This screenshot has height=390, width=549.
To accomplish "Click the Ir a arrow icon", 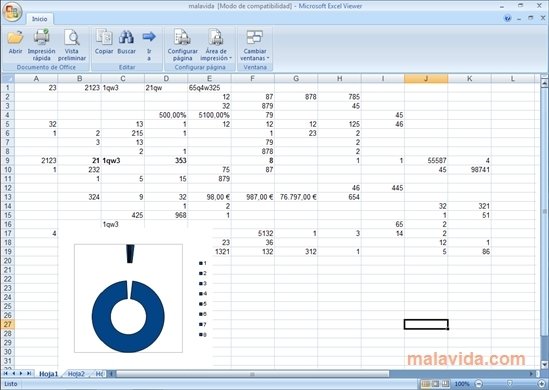I will 149,36.
